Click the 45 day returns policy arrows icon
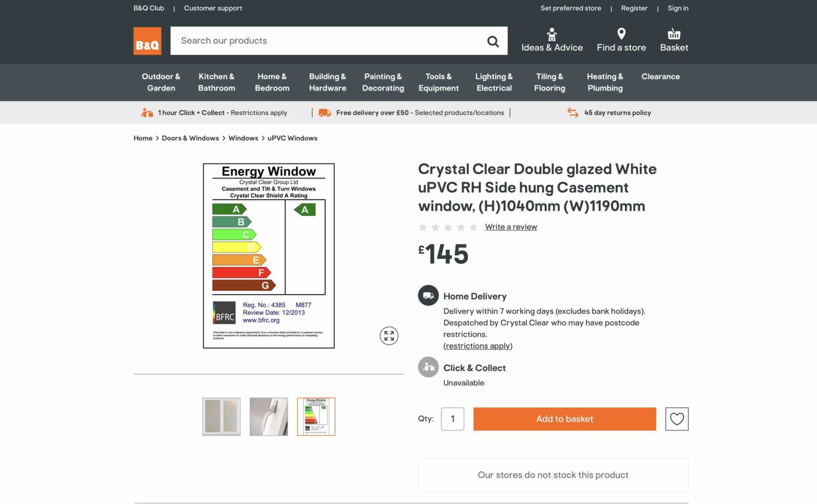 pos(573,113)
